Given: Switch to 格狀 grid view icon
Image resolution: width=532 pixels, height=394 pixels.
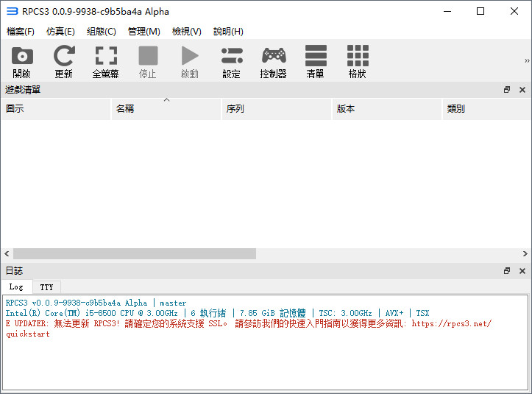Looking at the screenshot, I should point(358,61).
